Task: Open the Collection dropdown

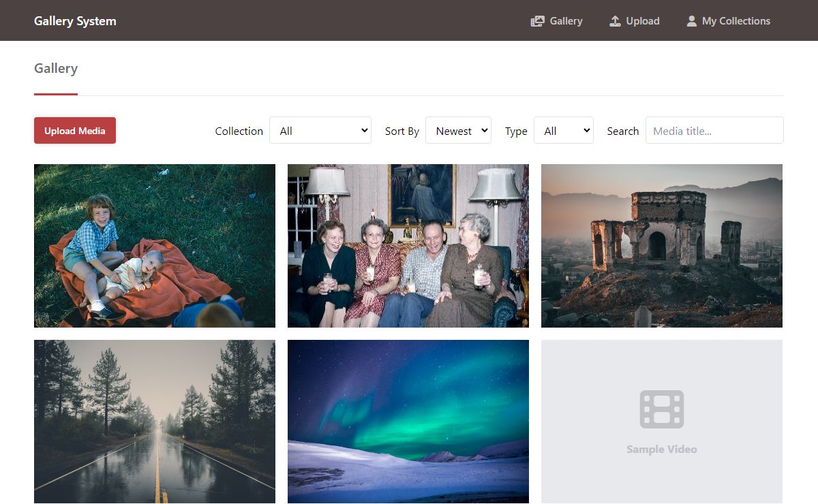Action: (320, 130)
